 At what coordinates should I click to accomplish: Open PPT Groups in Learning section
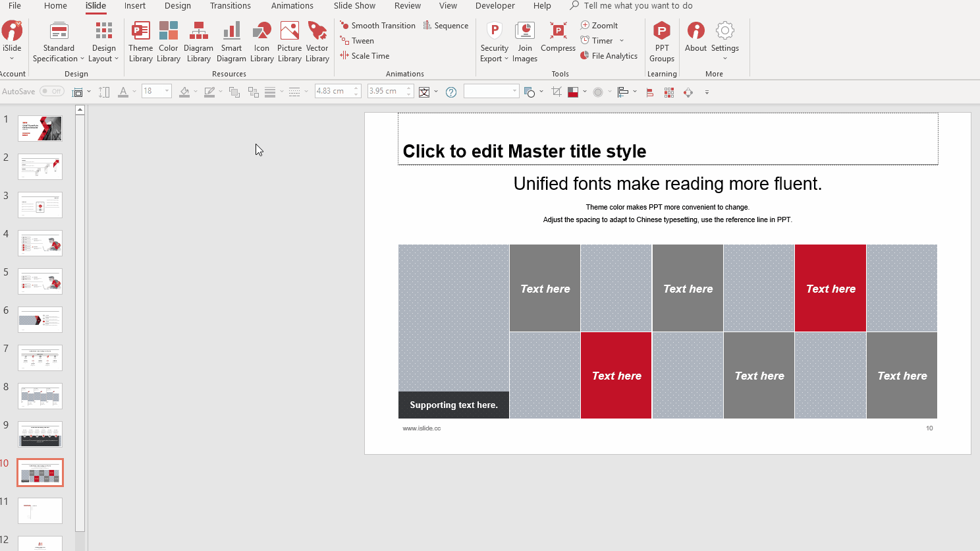point(661,42)
